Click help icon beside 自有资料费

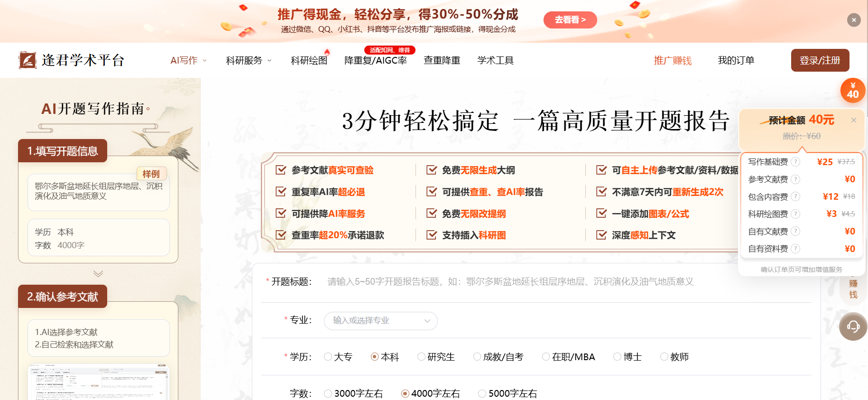coord(796,249)
